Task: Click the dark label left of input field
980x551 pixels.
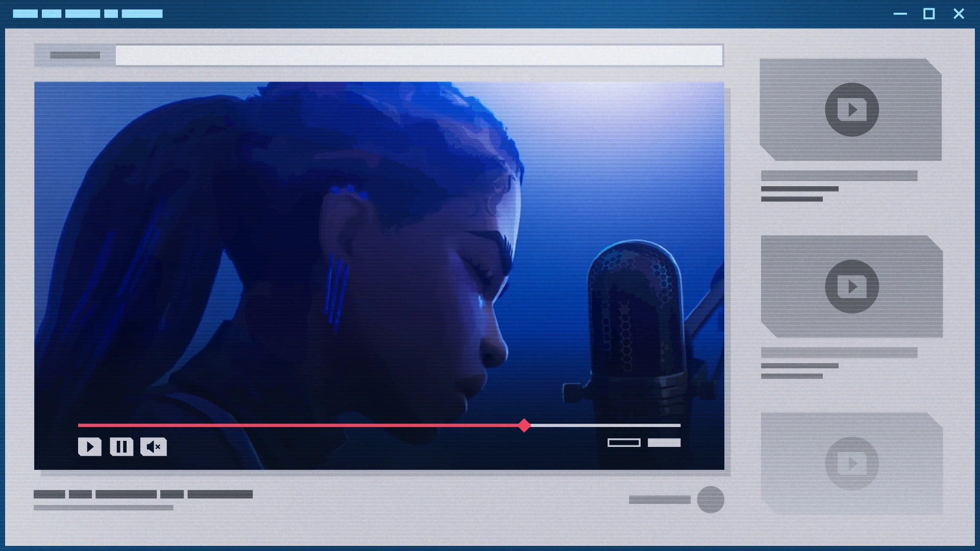Action: (x=75, y=55)
